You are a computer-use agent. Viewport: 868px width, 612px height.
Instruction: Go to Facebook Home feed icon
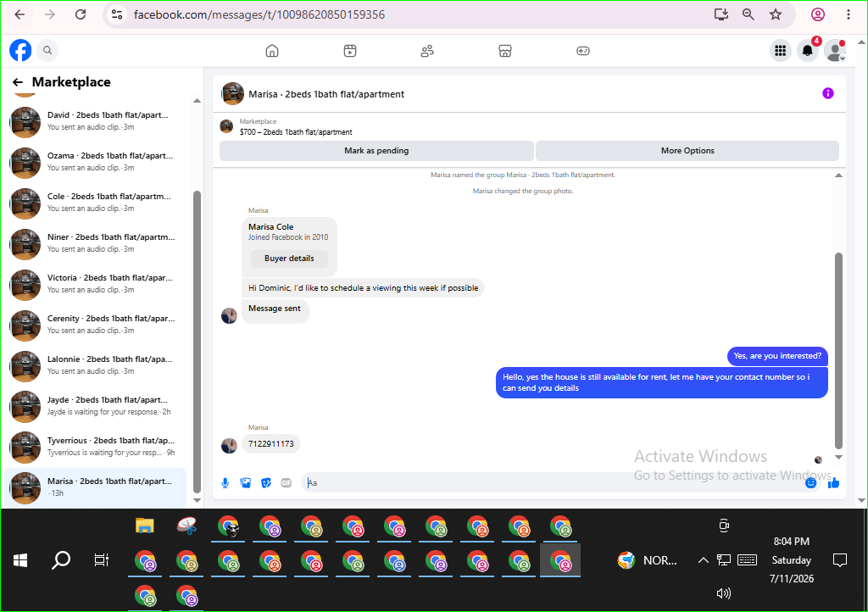[x=272, y=51]
